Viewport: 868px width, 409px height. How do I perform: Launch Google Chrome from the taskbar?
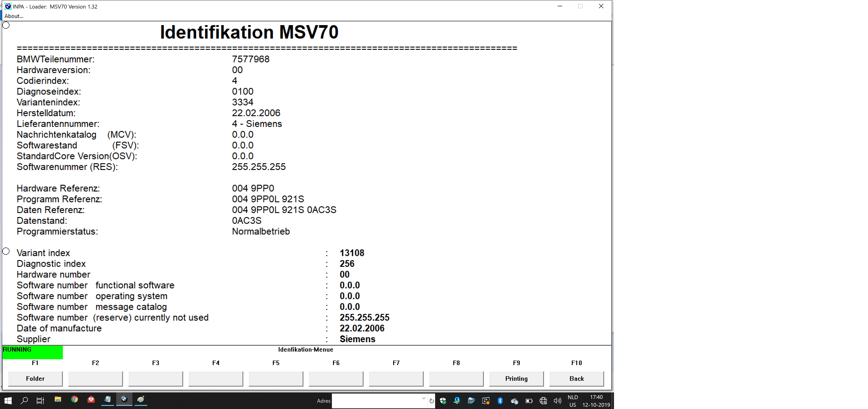click(75, 400)
